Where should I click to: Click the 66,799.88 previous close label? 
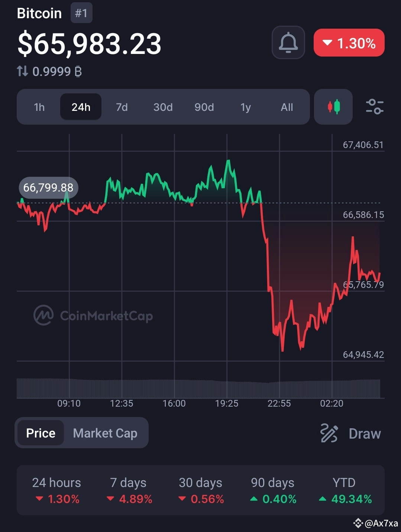click(x=48, y=188)
